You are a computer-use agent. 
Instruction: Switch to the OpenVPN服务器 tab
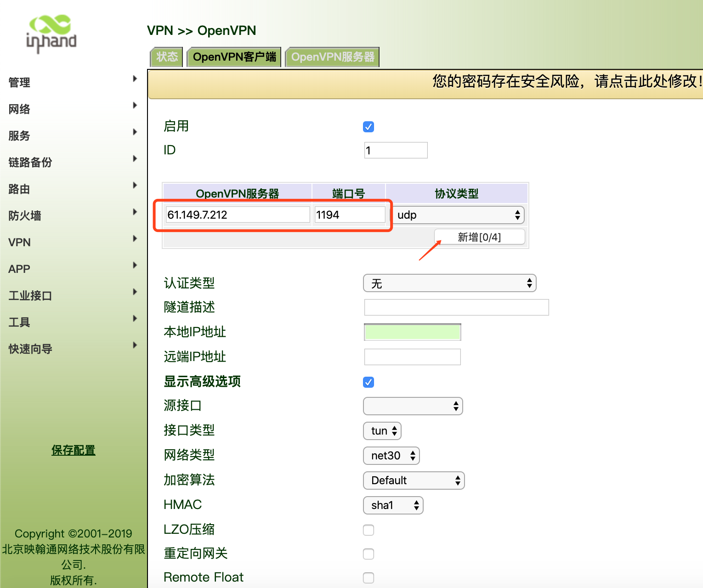pyautogui.click(x=333, y=57)
